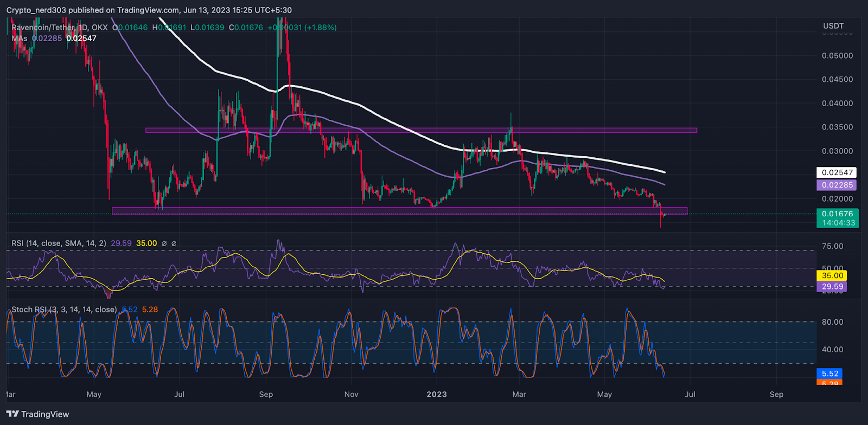
Task: Click the 0.02000 price axis label
Action: 837,199
